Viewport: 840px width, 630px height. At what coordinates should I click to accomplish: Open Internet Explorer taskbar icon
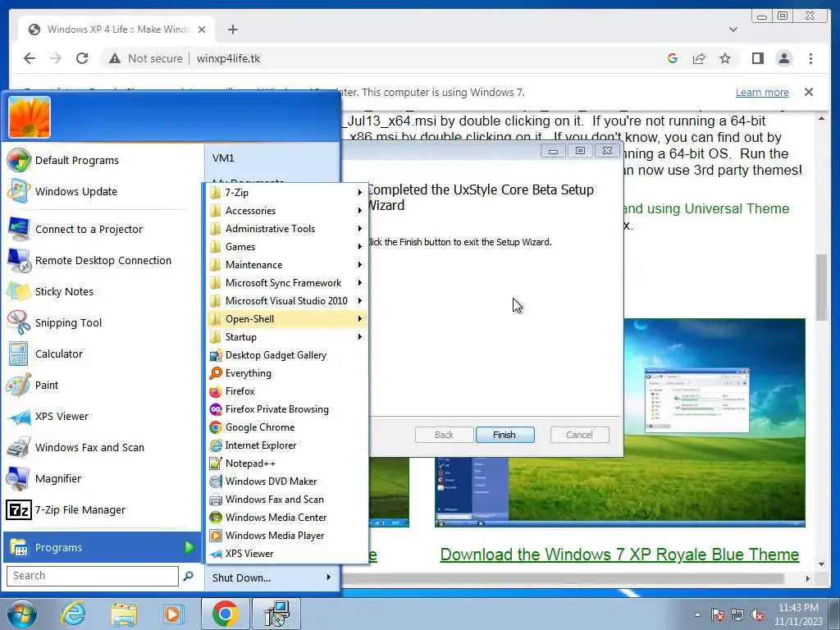[x=73, y=614]
